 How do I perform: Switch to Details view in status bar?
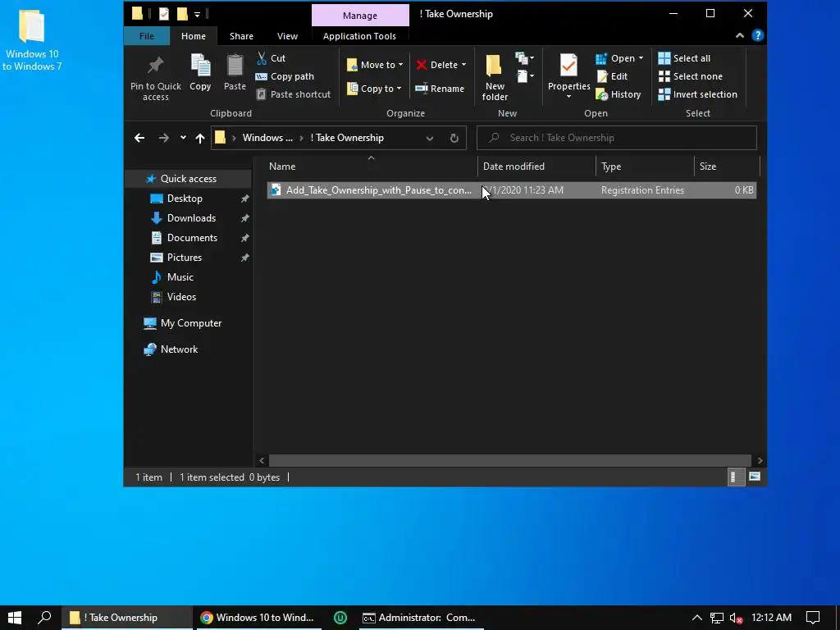pos(736,477)
